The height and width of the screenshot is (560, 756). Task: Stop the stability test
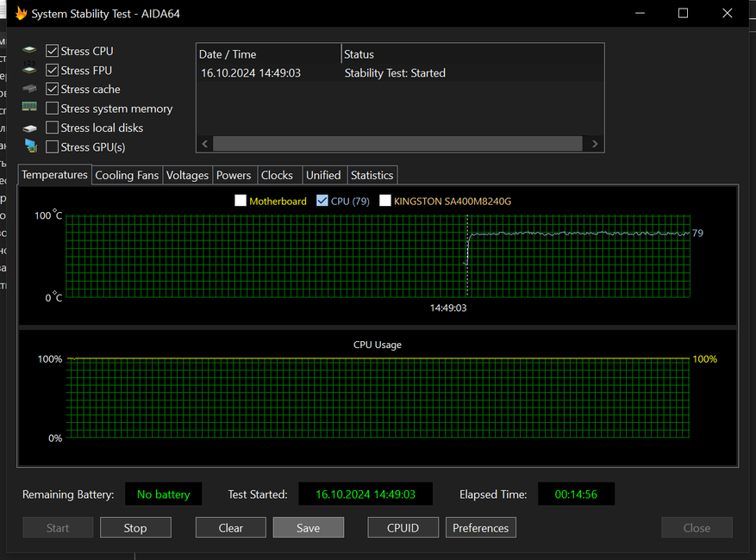tap(135, 528)
